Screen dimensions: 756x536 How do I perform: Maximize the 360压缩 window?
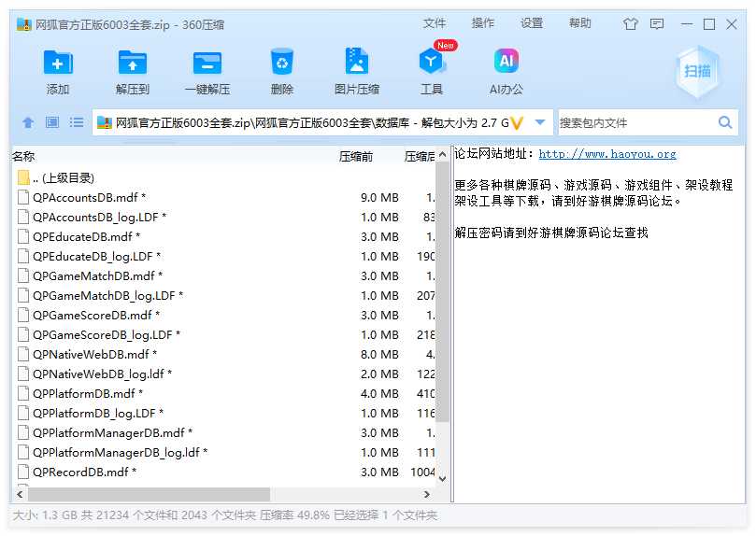pos(709,24)
